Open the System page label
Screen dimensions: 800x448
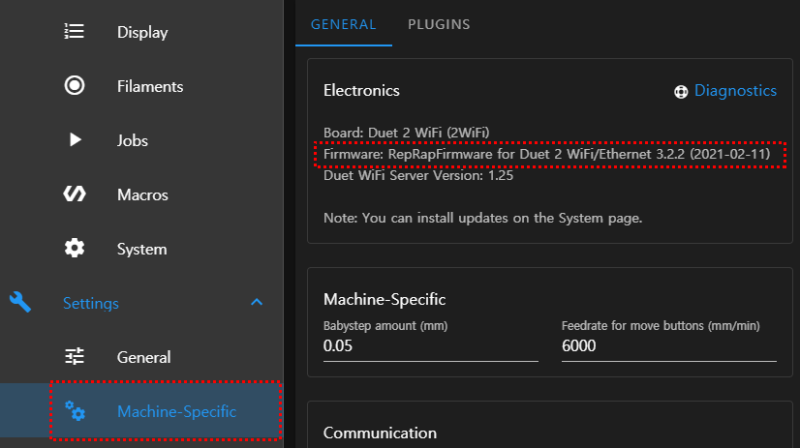click(142, 248)
